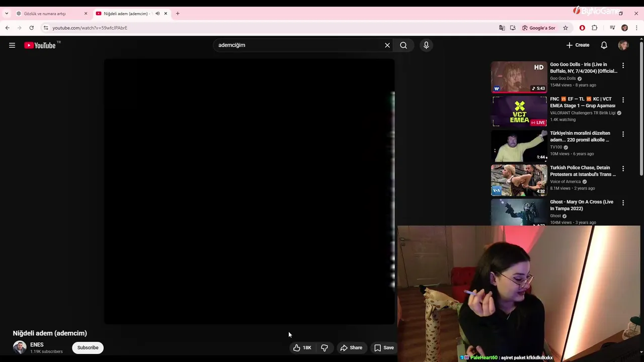
Task: Open Ghost Mary On A Cross title
Action: [582, 205]
